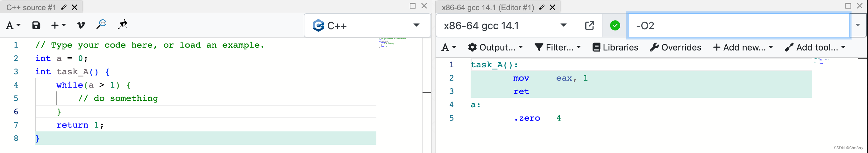Click the assembly output minimap

(822, 61)
